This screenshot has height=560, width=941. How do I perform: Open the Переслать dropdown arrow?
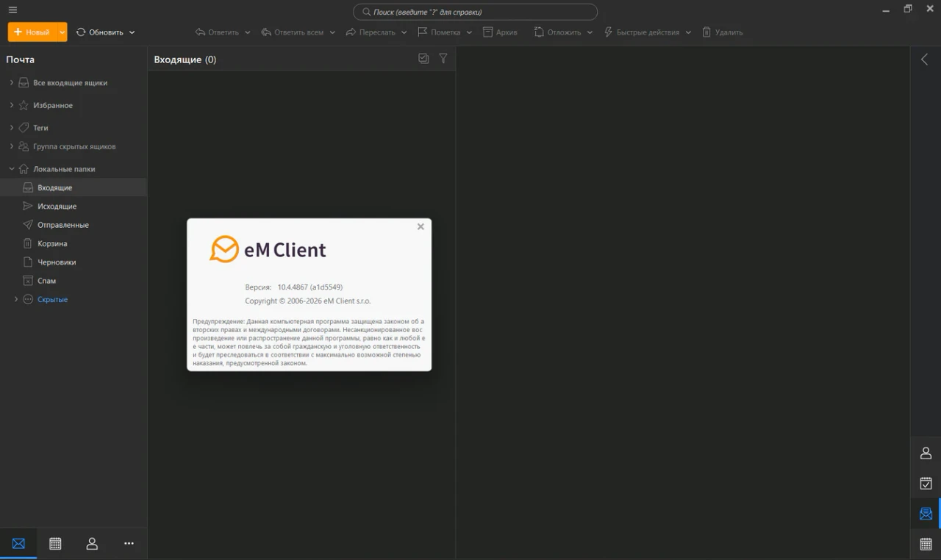(x=404, y=32)
